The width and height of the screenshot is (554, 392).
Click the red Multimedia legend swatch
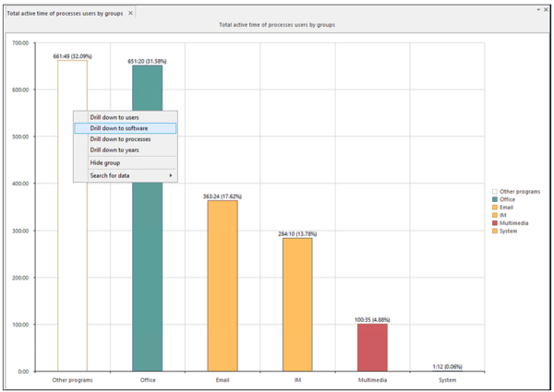coord(495,223)
